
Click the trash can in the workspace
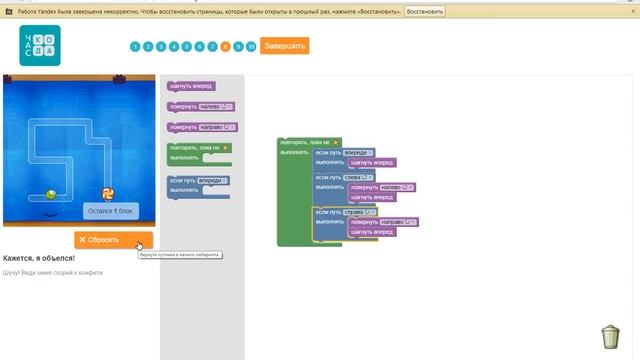[611, 337]
